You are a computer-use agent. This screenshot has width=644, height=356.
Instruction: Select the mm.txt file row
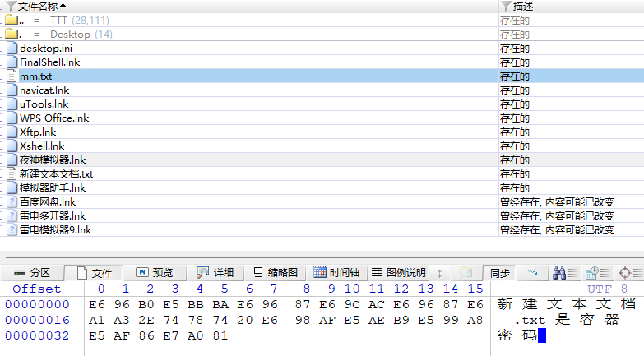(36, 76)
